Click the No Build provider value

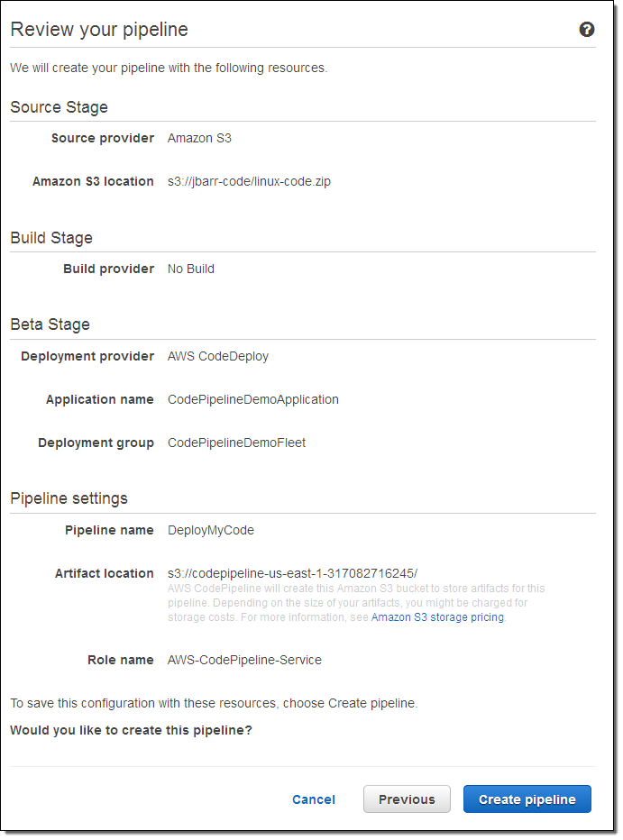click(x=191, y=269)
